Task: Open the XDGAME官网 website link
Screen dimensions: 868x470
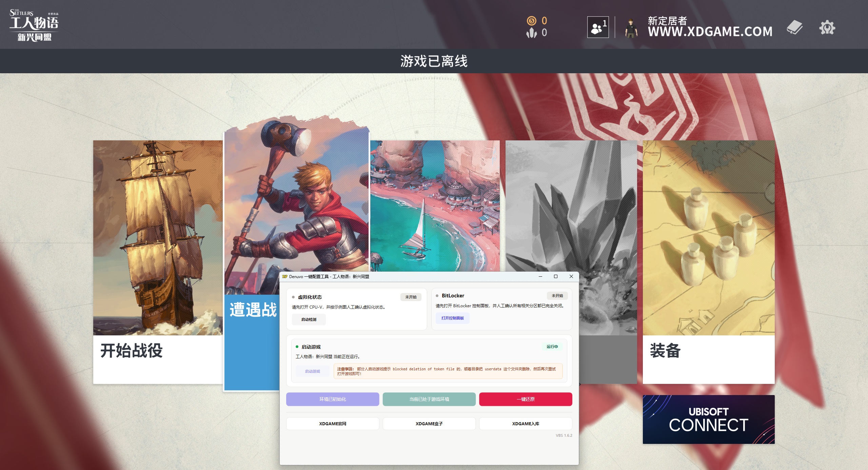Action: (x=332, y=424)
